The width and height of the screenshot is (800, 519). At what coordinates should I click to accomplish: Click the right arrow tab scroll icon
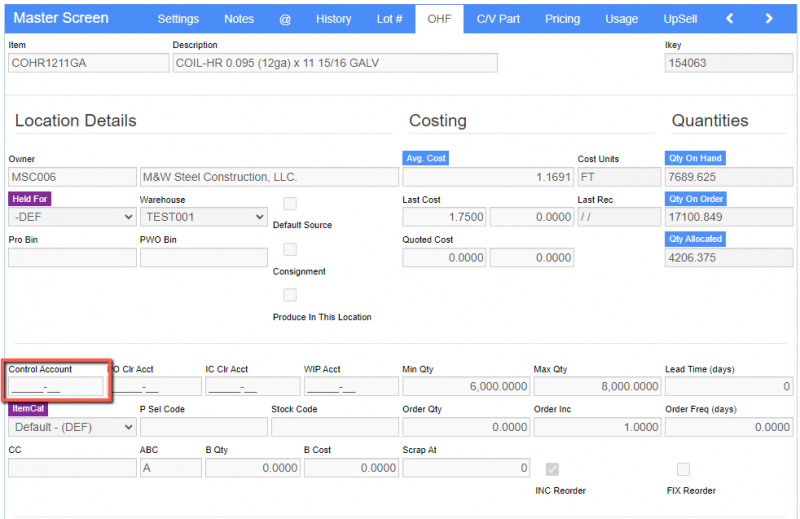pyautogui.click(x=768, y=19)
